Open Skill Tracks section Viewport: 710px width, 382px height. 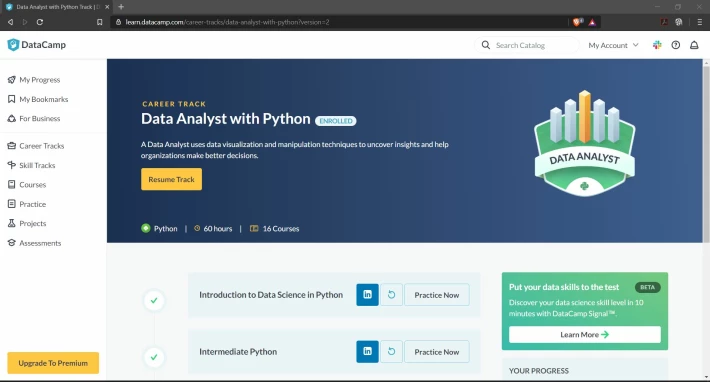(x=31, y=165)
